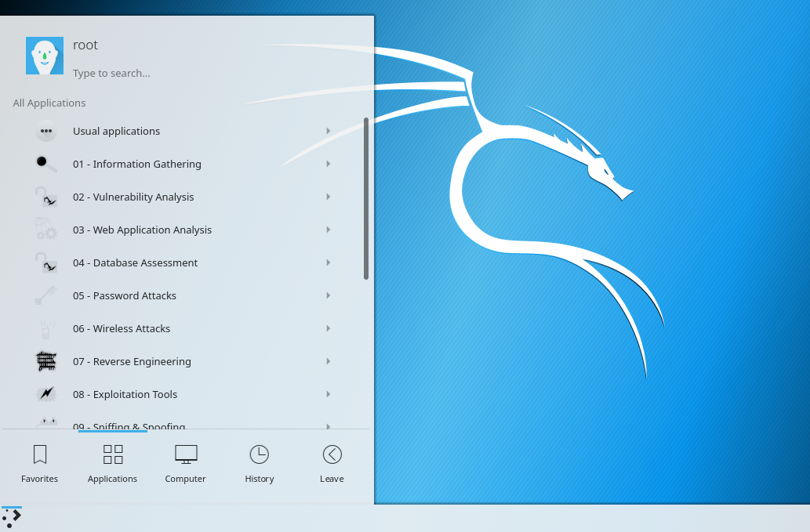
Task: Open 02 - Vulnerability Analysis category
Action: 181,197
